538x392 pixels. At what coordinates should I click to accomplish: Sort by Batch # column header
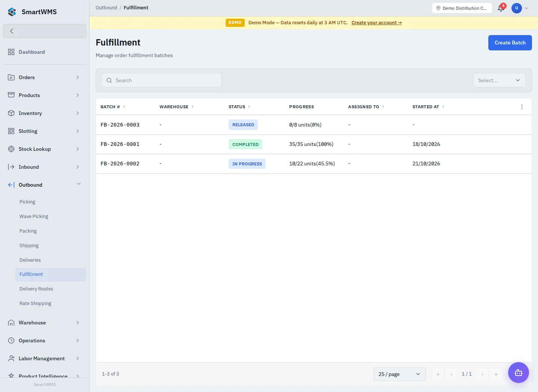tap(113, 107)
